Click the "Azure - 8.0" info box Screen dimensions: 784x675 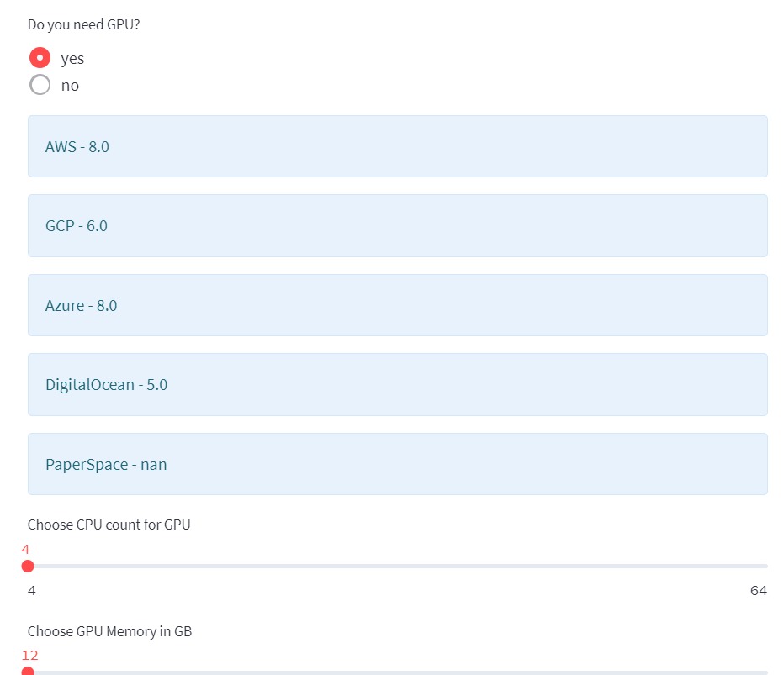click(x=398, y=305)
